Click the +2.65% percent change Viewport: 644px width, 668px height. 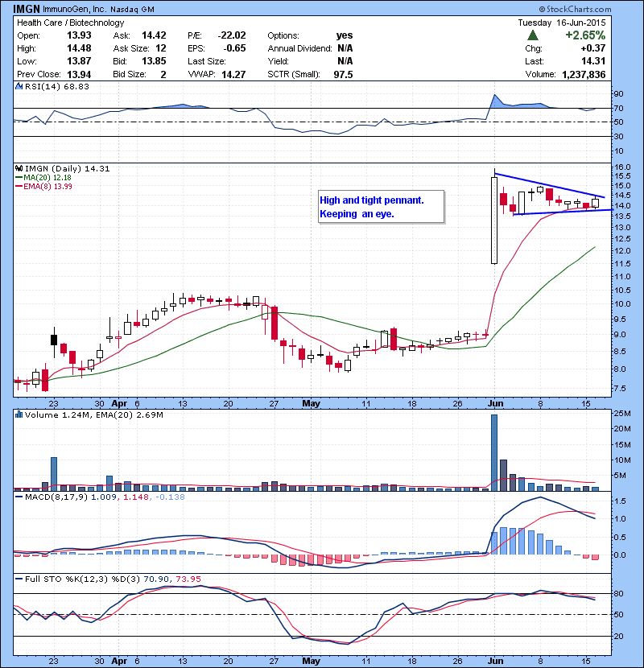point(585,35)
